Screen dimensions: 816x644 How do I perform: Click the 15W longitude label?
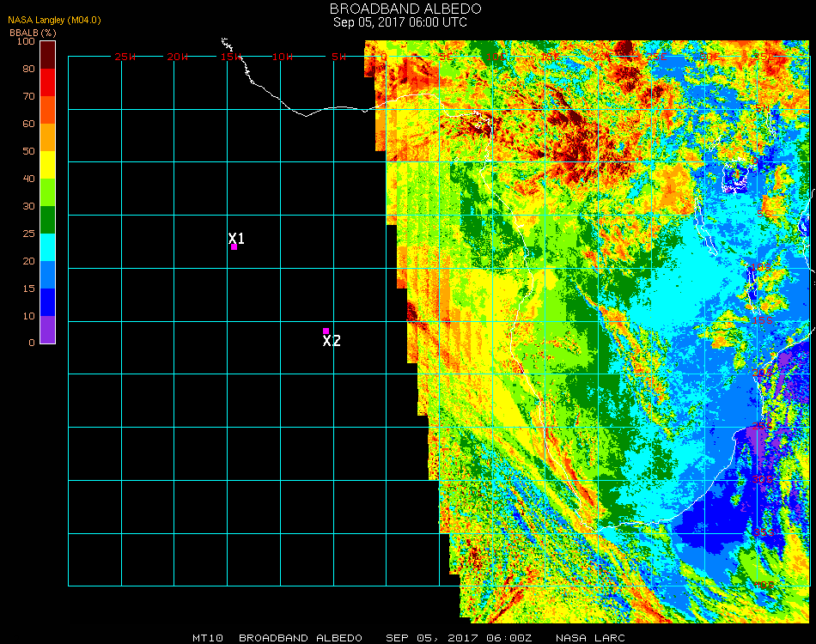coord(232,57)
